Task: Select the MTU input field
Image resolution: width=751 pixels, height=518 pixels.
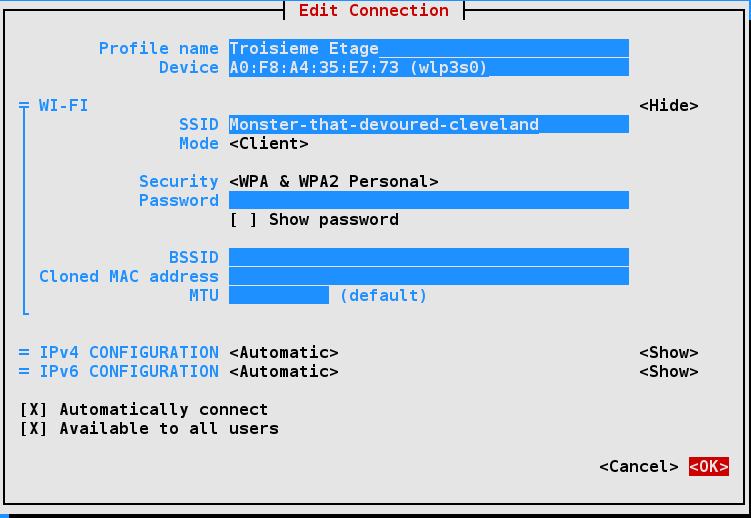Action: (x=278, y=295)
